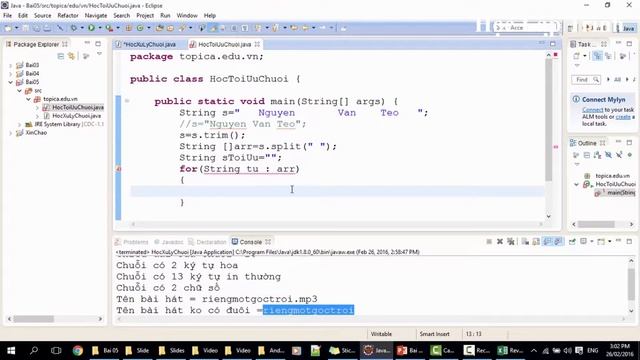Image resolution: width=640 pixels, height=360 pixels.
Task: Toggle Show Console When Standard Error Changes
Action: 558,242
